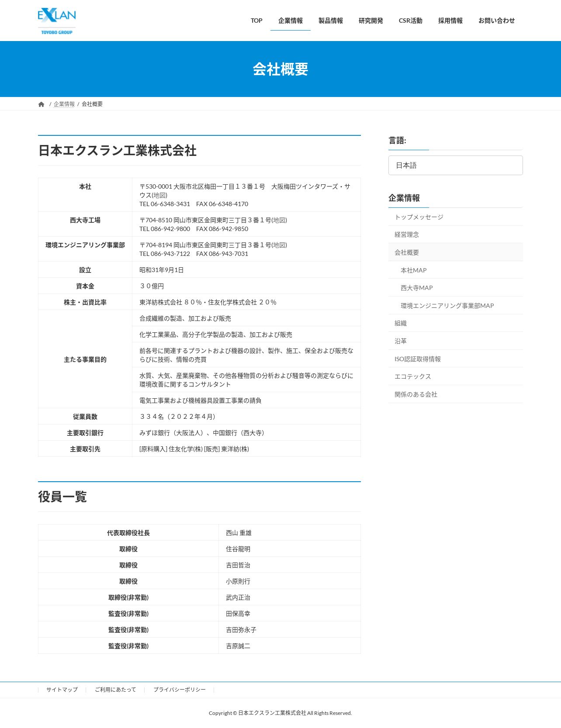Click the name 田保高幸
The image size is (561, 728).
pyautogui.click(x=238, y=614)
